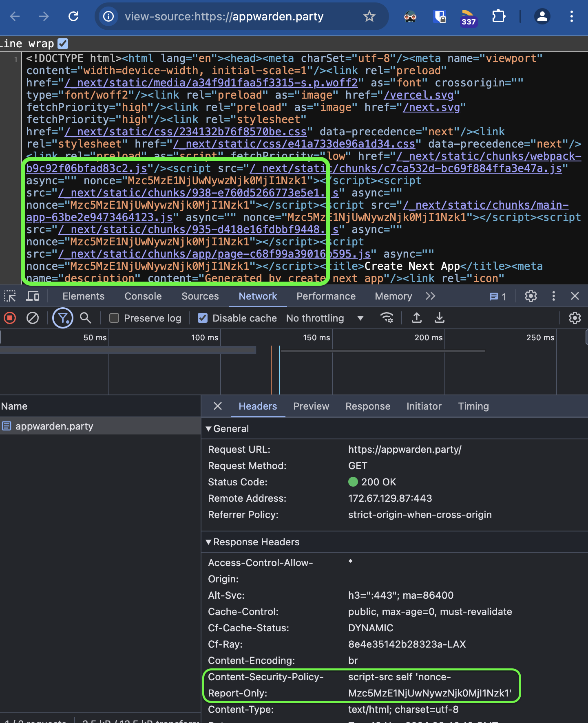Open network conditions wifi icon
This screenshot has width=588, height=723.
pos(387,318)
